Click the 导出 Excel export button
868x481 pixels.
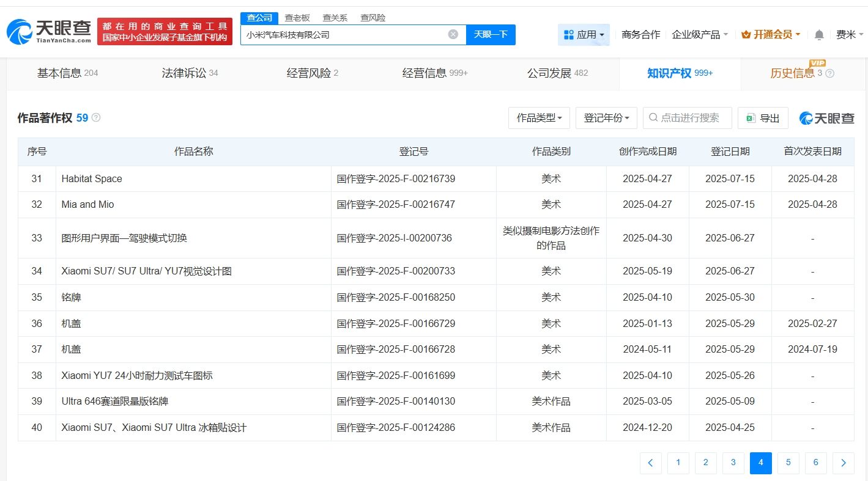(x=763, y=118)
